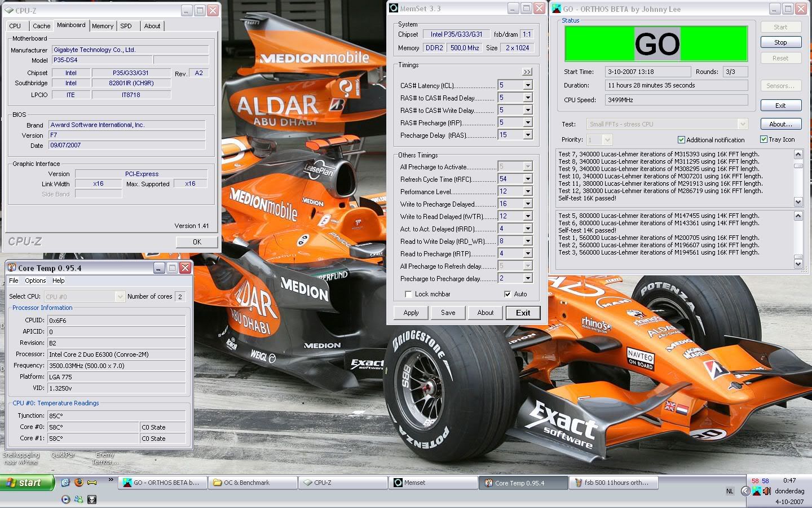Open the CAS# Latency (tCL) dropdown

click(528, 85)
